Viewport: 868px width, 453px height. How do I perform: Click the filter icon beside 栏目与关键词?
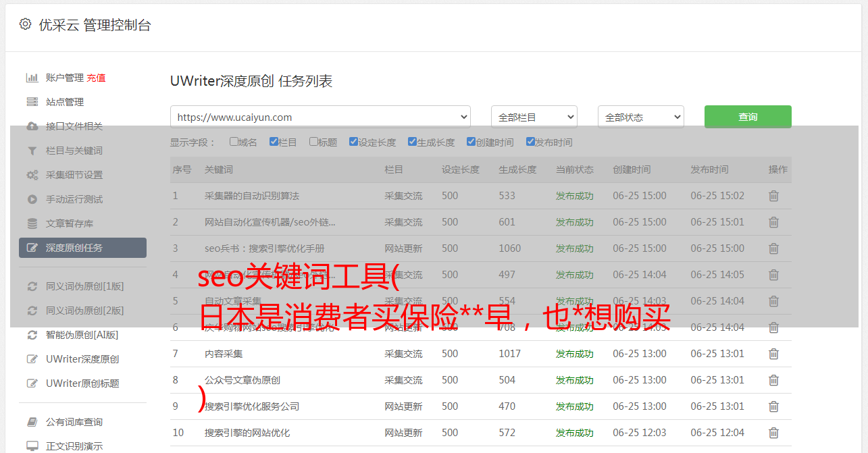point(32,151)
